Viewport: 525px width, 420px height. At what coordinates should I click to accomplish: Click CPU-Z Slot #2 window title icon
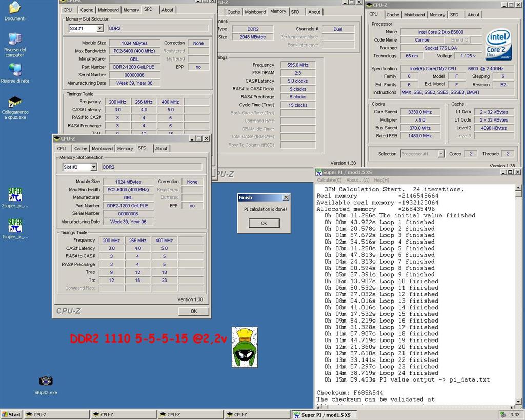coord(56,138)
